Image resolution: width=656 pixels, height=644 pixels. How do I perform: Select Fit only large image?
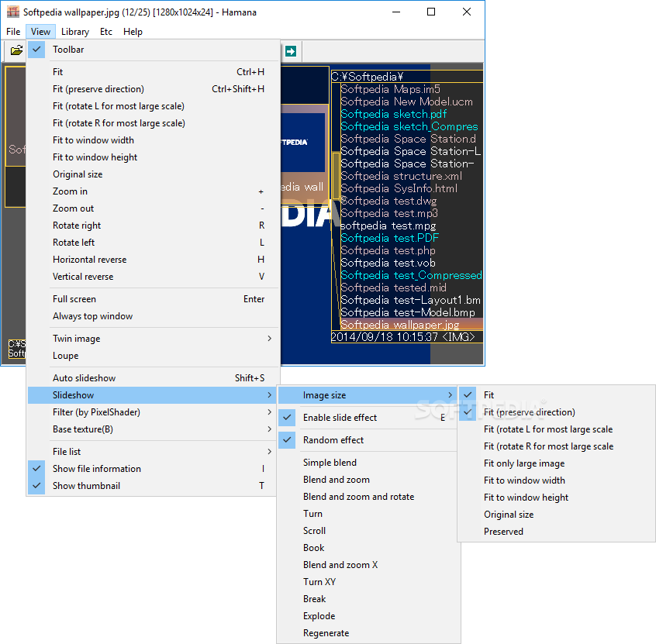coord(557,463)
